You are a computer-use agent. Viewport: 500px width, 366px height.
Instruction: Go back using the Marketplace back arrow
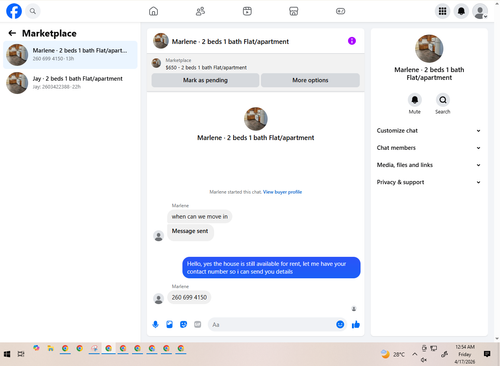click(x=12, y=33)
